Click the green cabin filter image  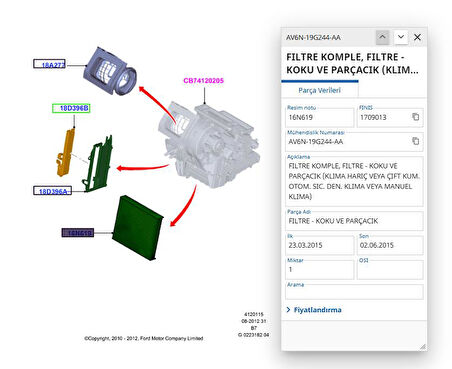[x=138, y=228]
